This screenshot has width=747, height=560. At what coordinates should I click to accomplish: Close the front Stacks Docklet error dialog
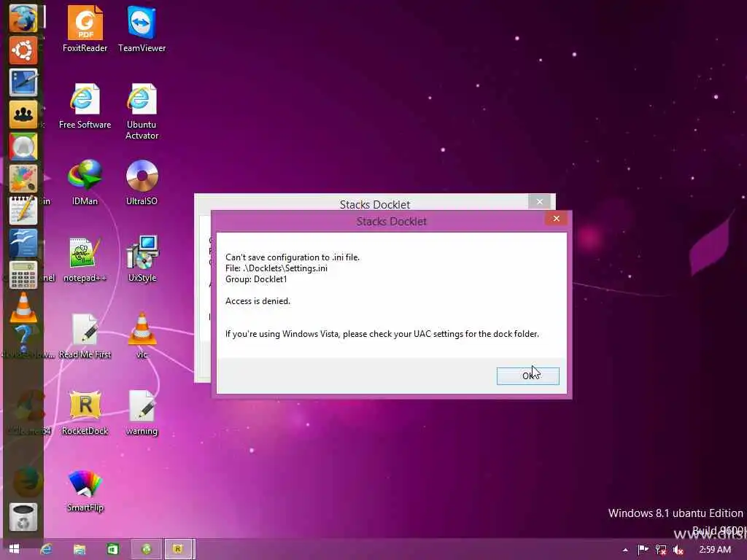557,219
